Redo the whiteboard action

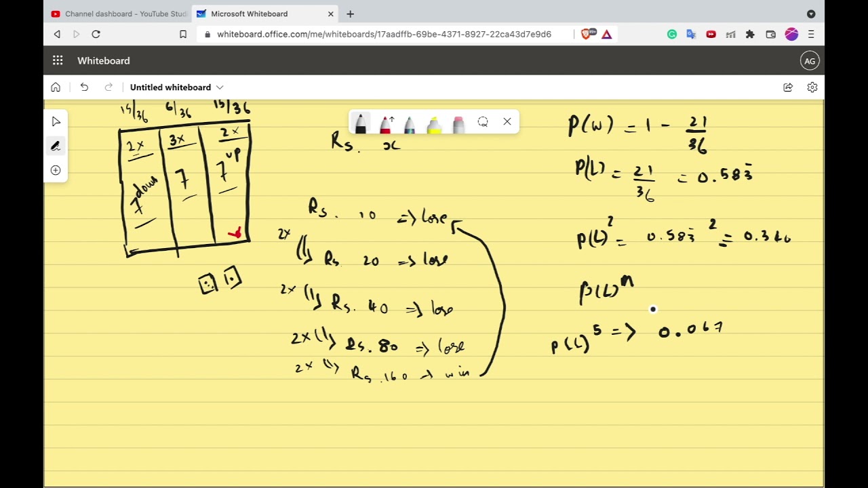point(108,87)
